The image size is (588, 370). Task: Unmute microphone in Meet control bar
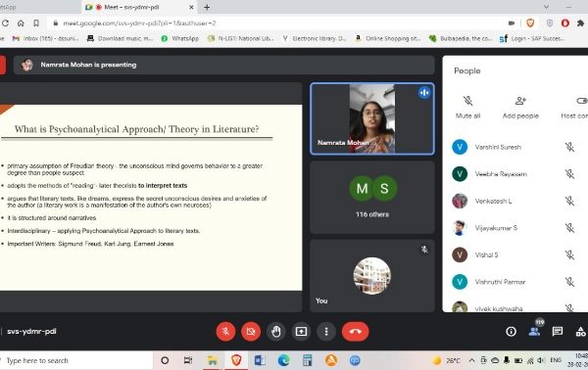(x=225, y=332)
